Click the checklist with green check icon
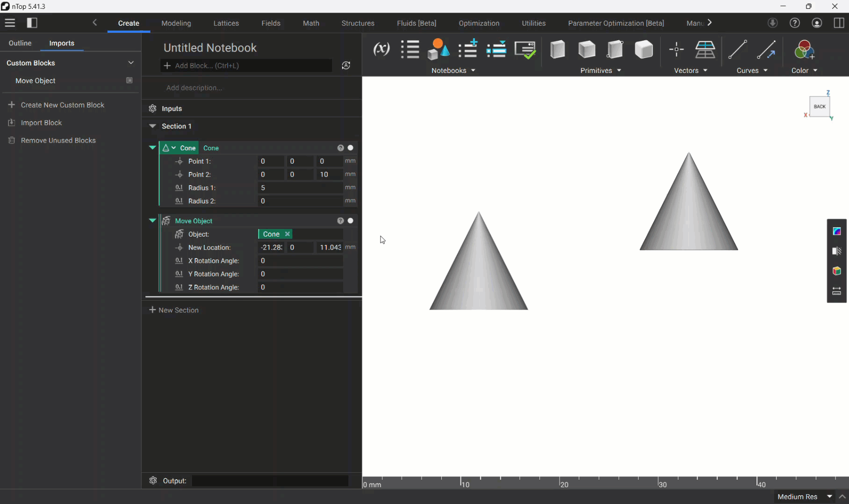 [525, 49]
